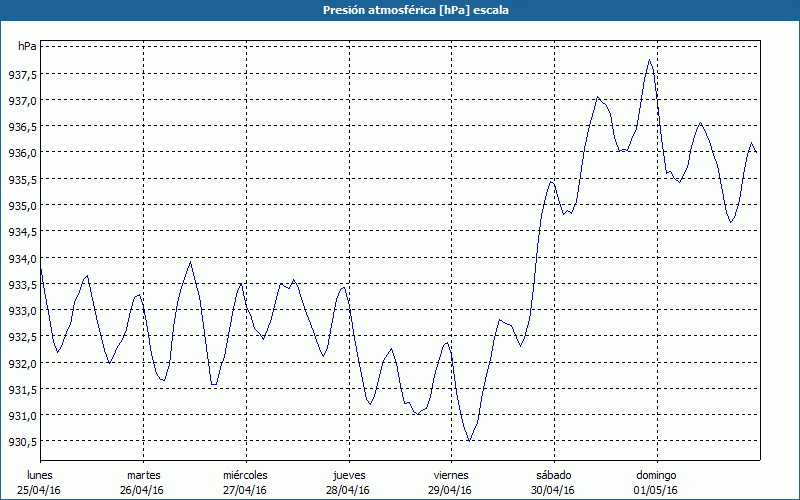This screenshot has height=500, width=800.
Task: Click the hPa unit label above the axis
Action: 27,46
